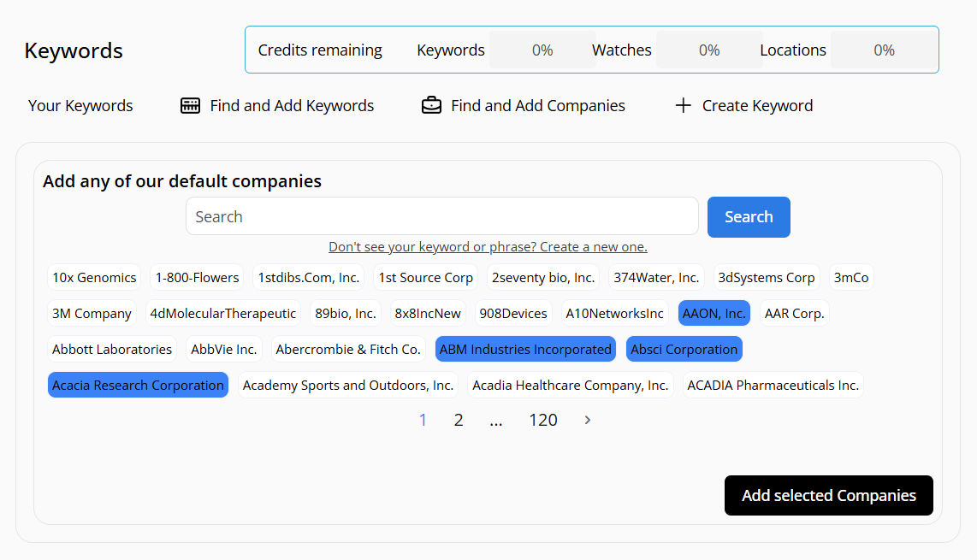Unselect the Acacia Research Corporation chip
This screenshot has width=977, height=560.
click(138, 386)
